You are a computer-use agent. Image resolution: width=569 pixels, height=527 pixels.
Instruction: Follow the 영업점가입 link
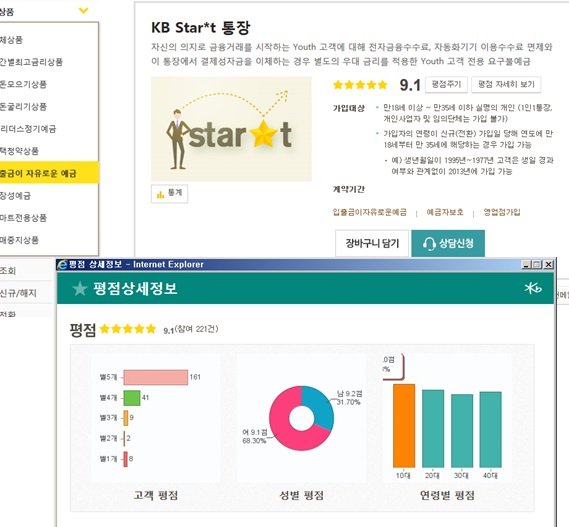click(x=502, y=212)
